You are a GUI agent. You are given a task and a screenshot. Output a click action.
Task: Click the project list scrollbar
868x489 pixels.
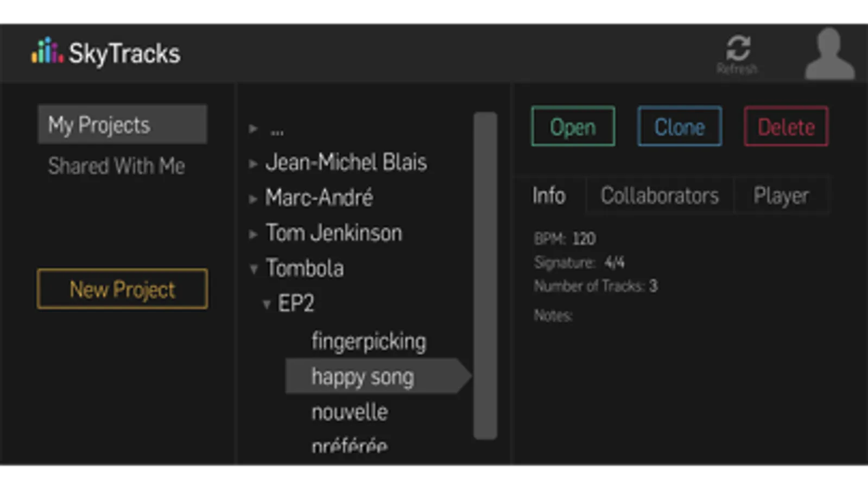(x=485, y=275)
